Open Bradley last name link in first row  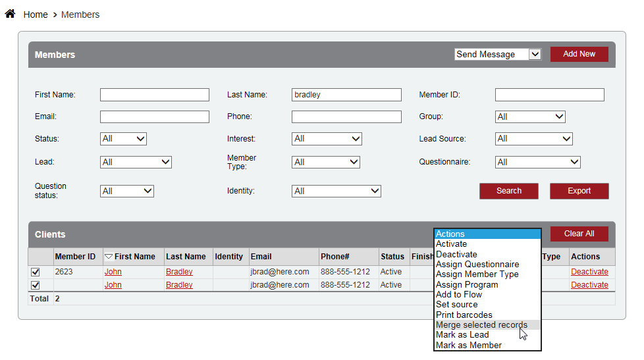tap(179, 272)
